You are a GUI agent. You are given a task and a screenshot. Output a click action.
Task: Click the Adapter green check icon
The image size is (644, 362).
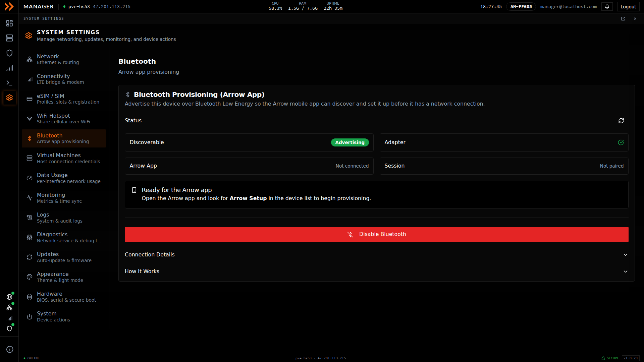(x=621, y=142)
